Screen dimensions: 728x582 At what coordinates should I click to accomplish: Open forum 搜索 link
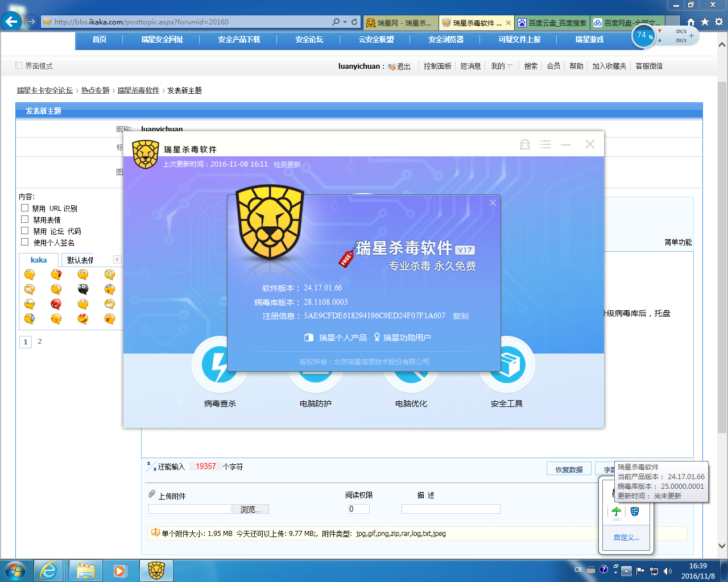click(x=531, y=66)
